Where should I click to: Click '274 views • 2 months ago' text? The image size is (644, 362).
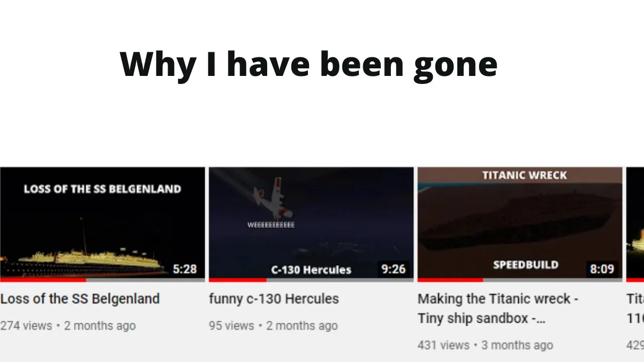click(68, 326)
